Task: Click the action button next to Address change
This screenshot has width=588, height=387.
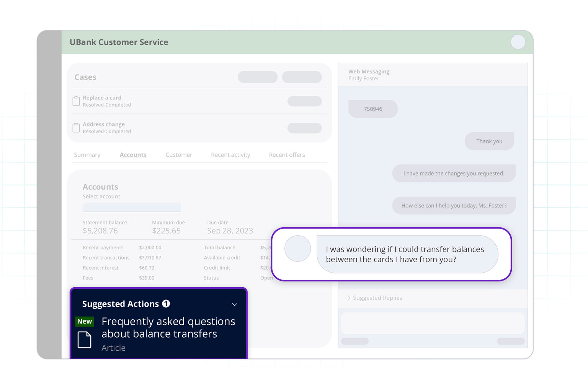Action: pyautogui.click(x=304, y=128)
